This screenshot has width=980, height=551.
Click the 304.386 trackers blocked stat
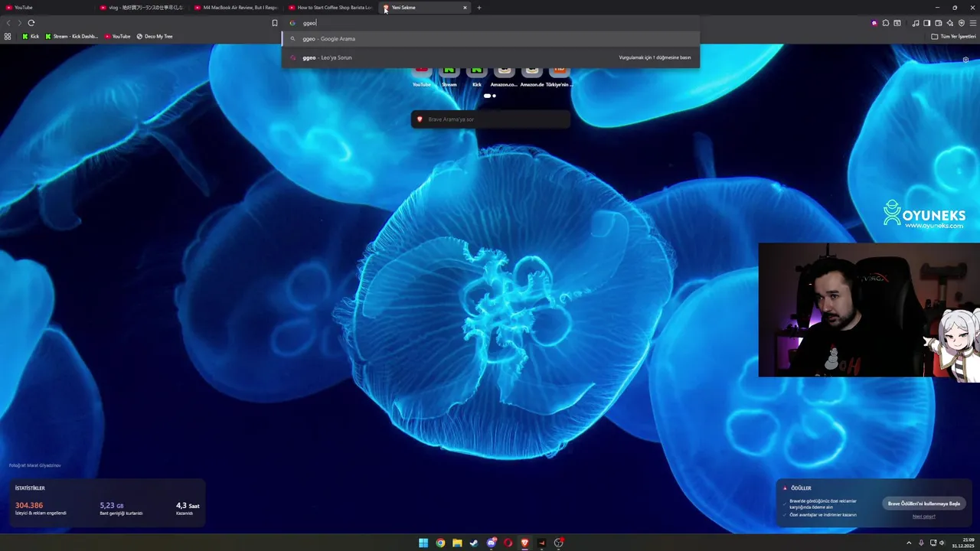pyautogui.click(x=41, y=508)
